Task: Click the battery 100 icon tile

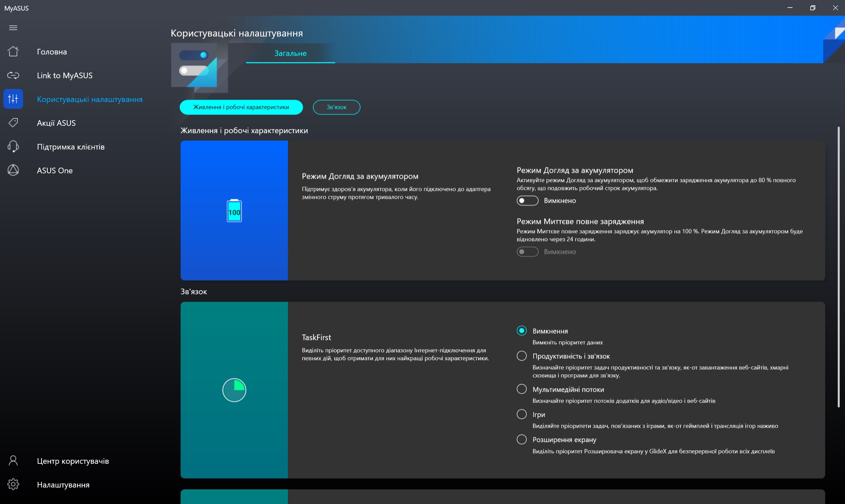Action: [234, 211]
